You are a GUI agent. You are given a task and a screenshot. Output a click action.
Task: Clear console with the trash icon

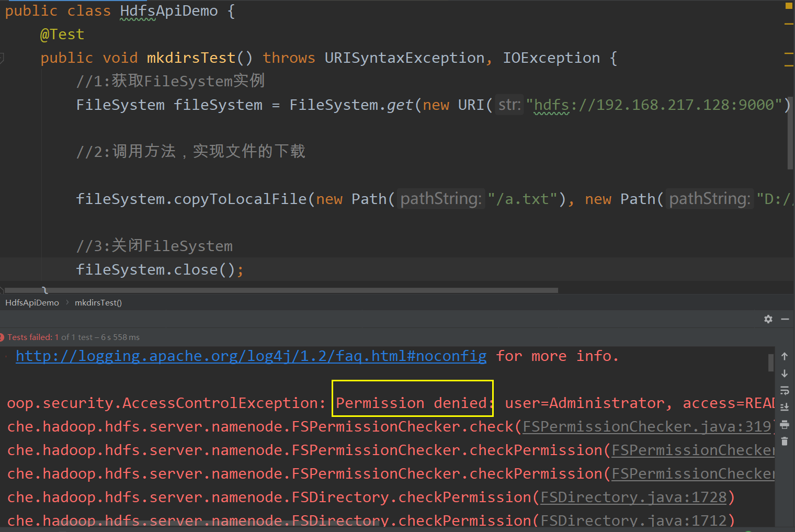pyautogui.click(x=785, y=441)
